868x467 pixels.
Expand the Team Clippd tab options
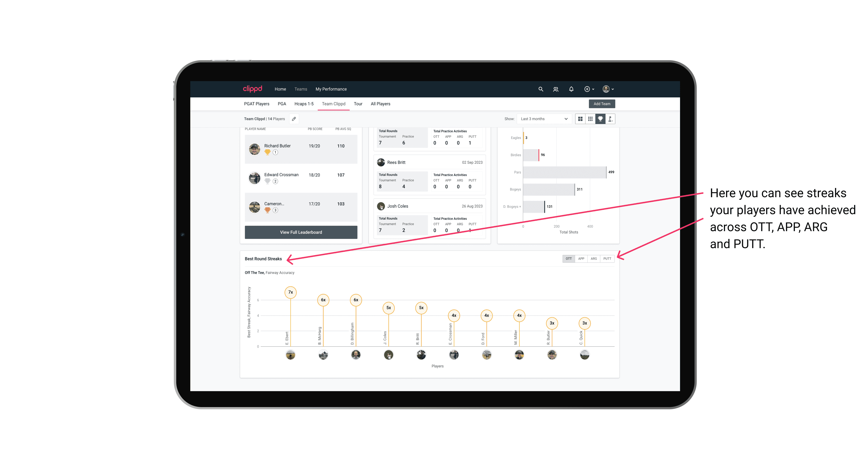[334, 104]
